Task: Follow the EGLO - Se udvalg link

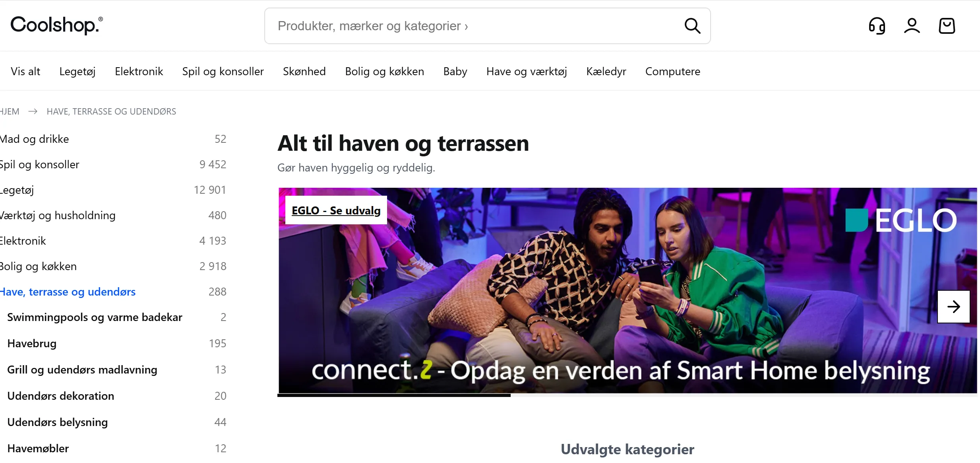Action: pyautogui.click(x=336, y=210)
